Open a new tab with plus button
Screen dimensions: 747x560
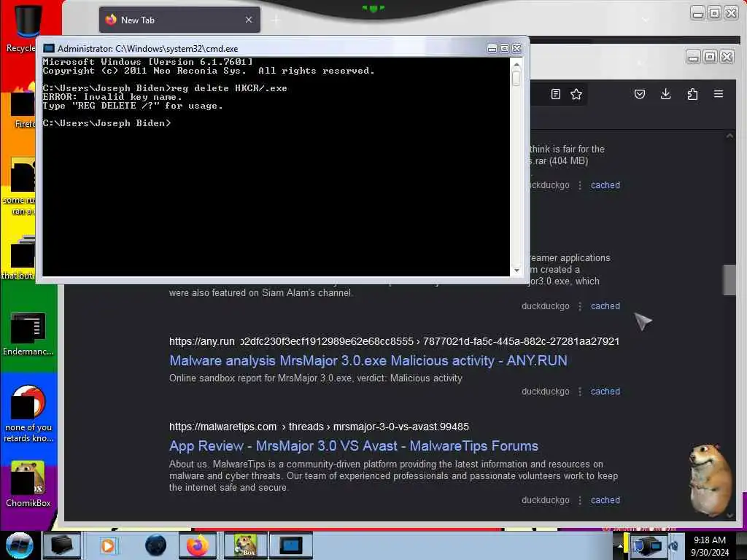(276, 20)
